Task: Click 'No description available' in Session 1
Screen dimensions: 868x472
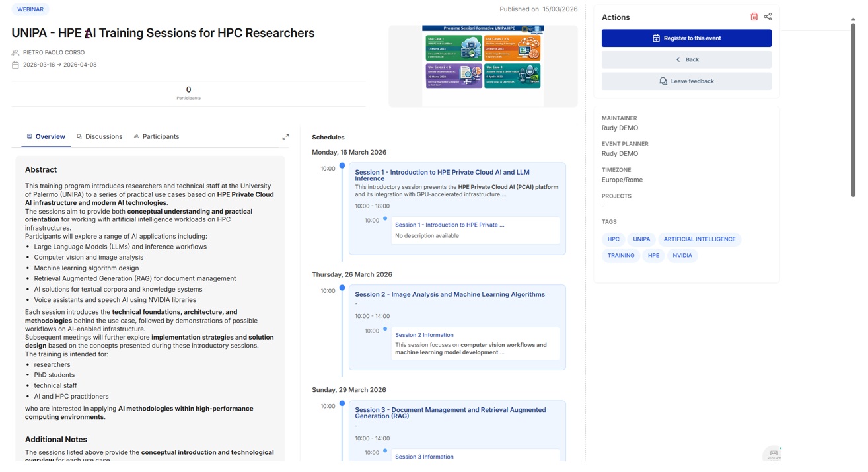Action: [427, 235]
